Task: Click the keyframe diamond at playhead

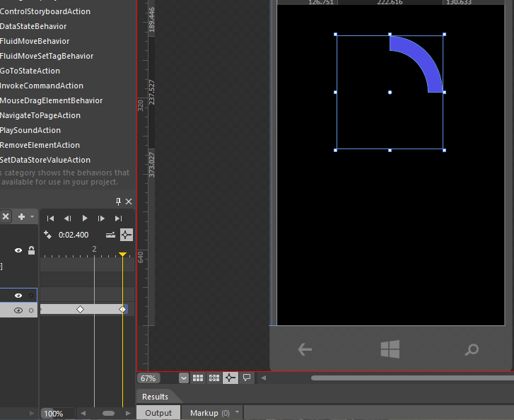Action: tap(122, 310)
